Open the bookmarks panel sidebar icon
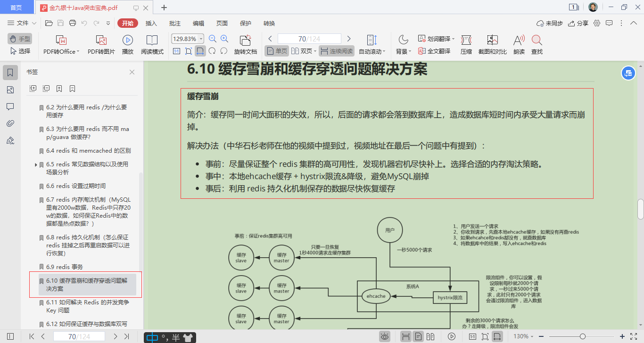 10,73
